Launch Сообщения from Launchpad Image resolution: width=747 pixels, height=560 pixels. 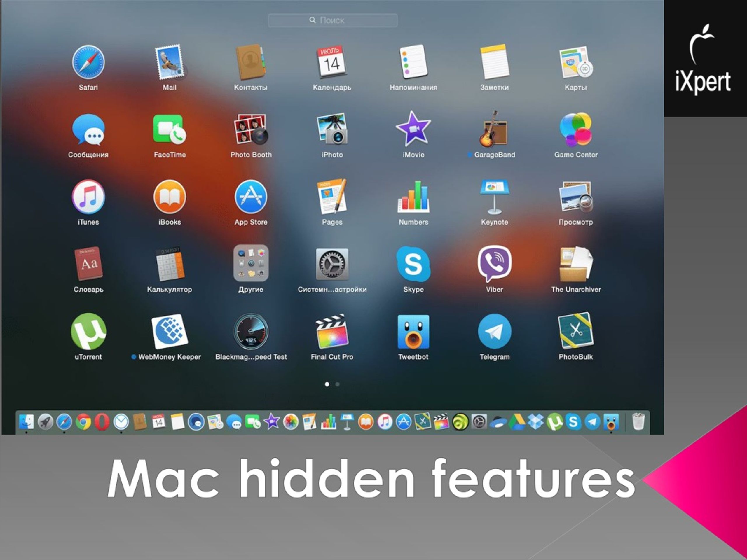click(x=88, y=130)
